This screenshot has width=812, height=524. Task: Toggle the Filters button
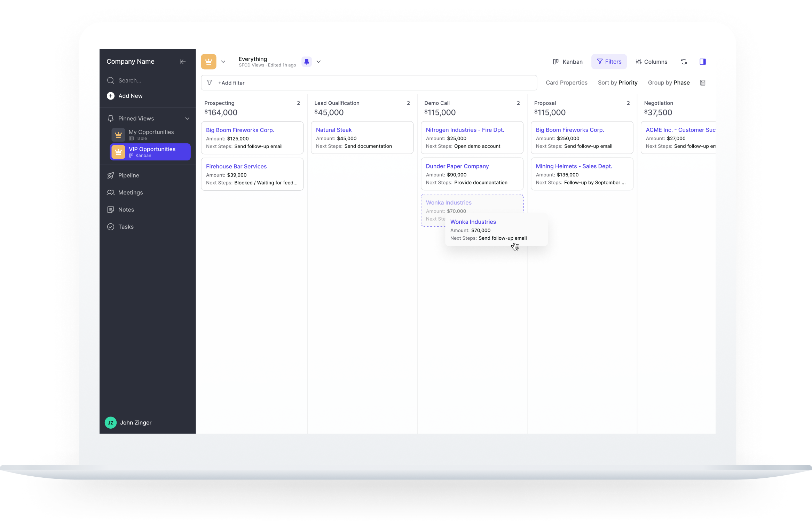tap(609, 62)
